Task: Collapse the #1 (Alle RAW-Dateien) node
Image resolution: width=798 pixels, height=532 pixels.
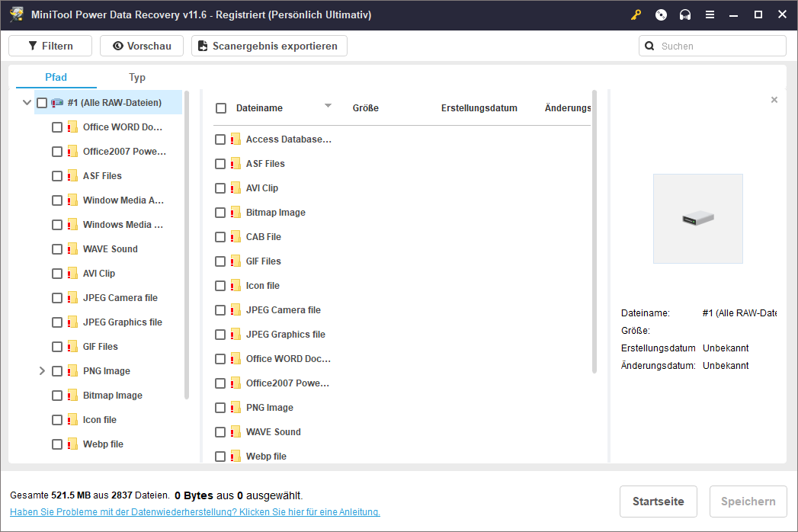Action: tap(27, 103)
